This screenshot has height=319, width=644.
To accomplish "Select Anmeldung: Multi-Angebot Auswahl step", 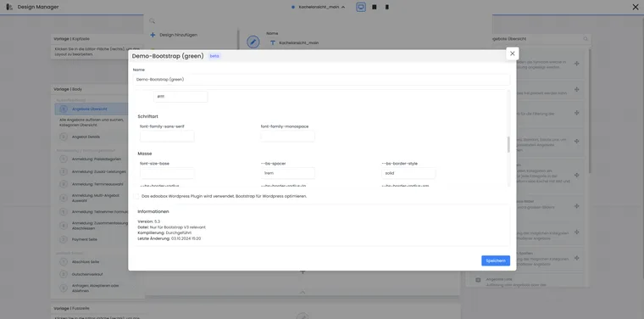I will click(x=95, y=198).
